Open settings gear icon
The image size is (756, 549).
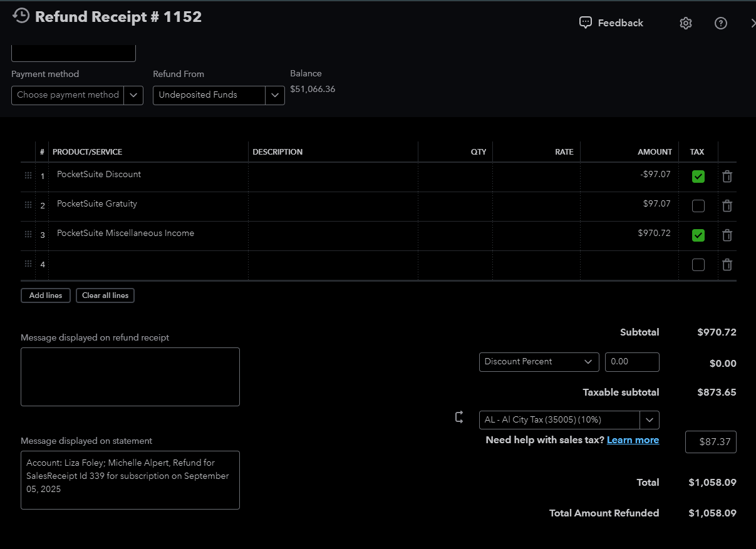click(x=686, y=23)
